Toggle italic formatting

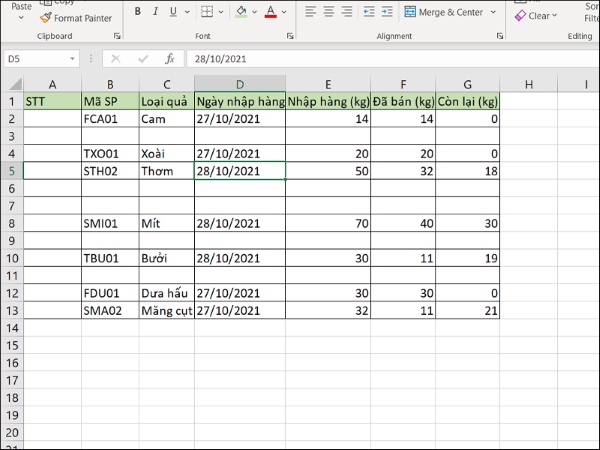pos(154,13)
